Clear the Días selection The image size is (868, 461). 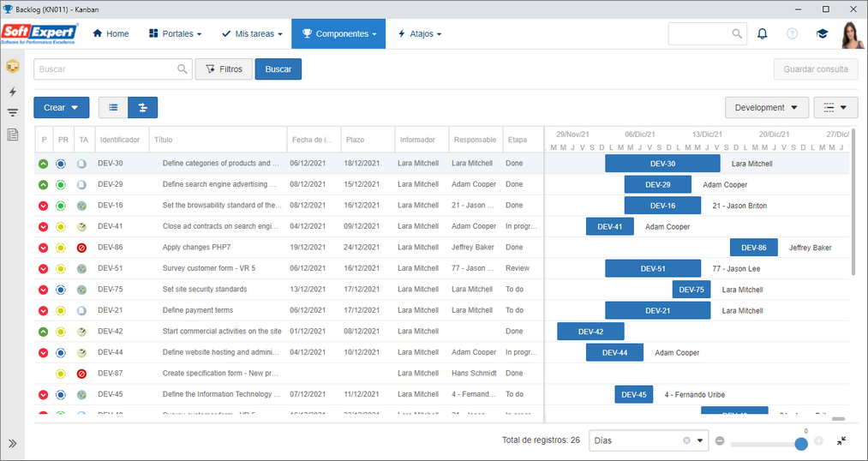click(x=686, y=440)
